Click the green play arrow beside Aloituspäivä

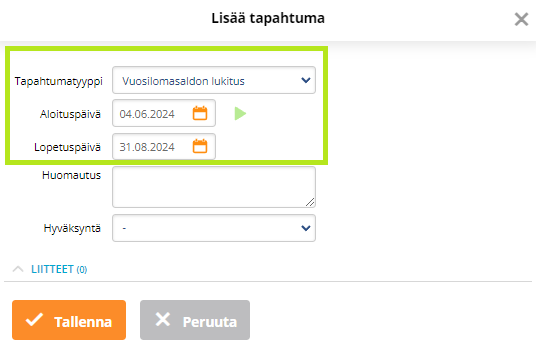pos(240,113)
